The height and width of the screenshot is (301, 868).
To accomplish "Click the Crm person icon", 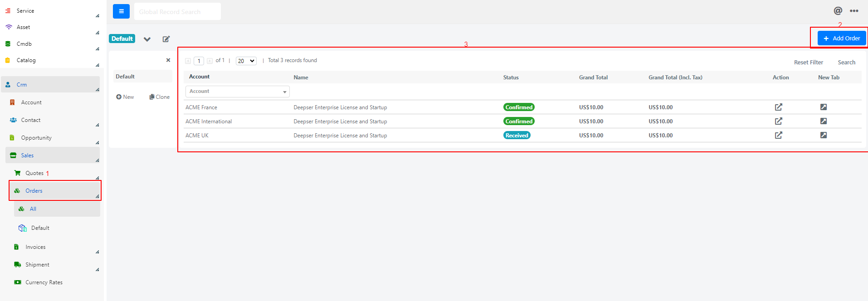I will (8, 85).
